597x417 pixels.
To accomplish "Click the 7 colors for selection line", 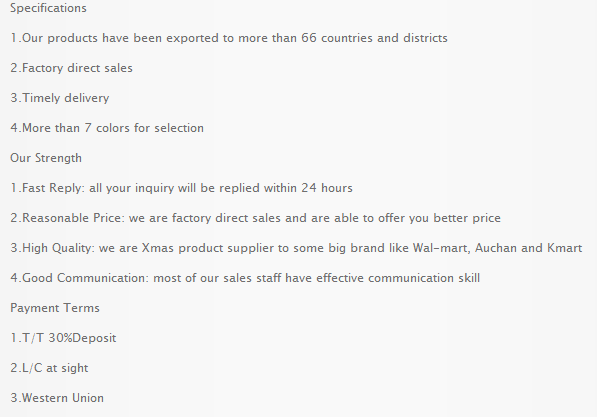I will 107,128.
